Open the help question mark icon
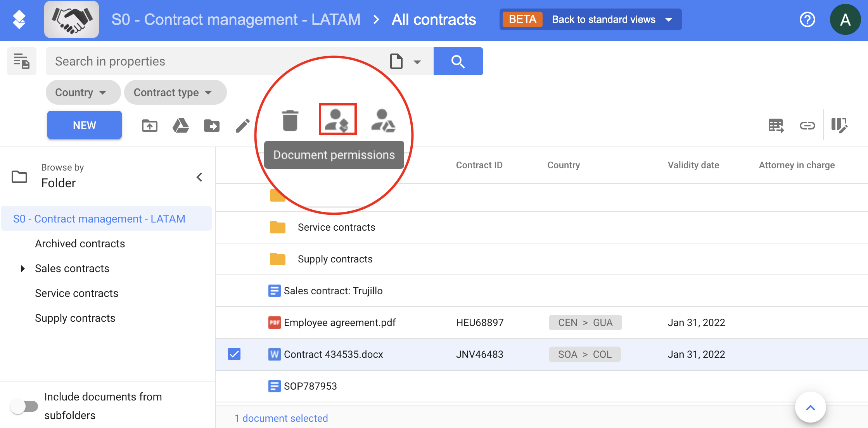This screenshot has height=428, width=868. (807, 19)
